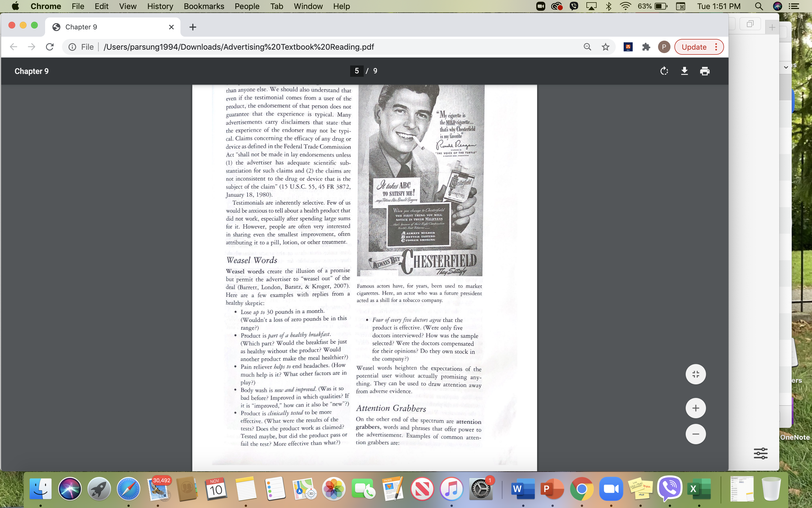Go back to previous page
812x508 pixels.
coord(14,47)
